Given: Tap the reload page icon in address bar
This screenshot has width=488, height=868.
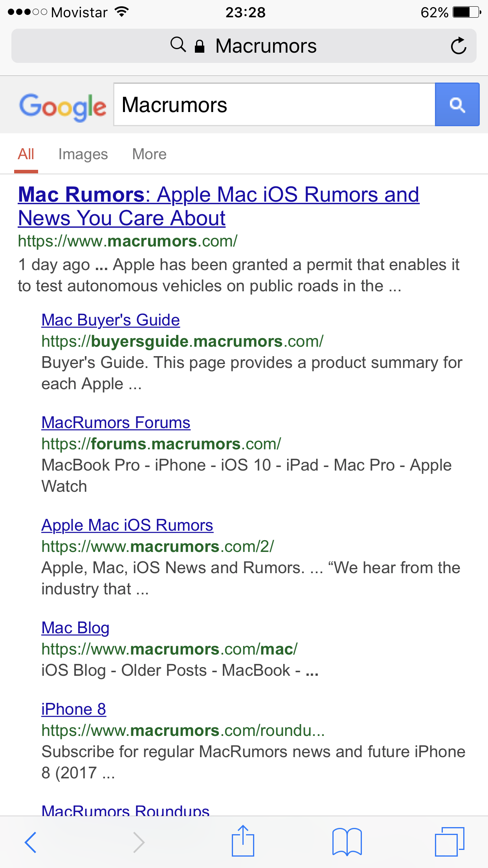Looking at the screenshot, I should 458,46.
